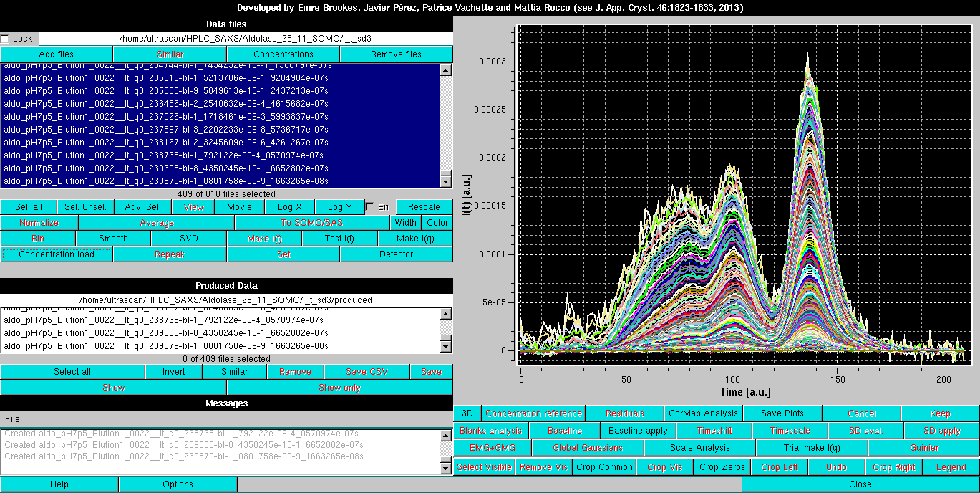This screenshot has height=493, width=980.
Task: Click the Color button
Action: [437, 223]
